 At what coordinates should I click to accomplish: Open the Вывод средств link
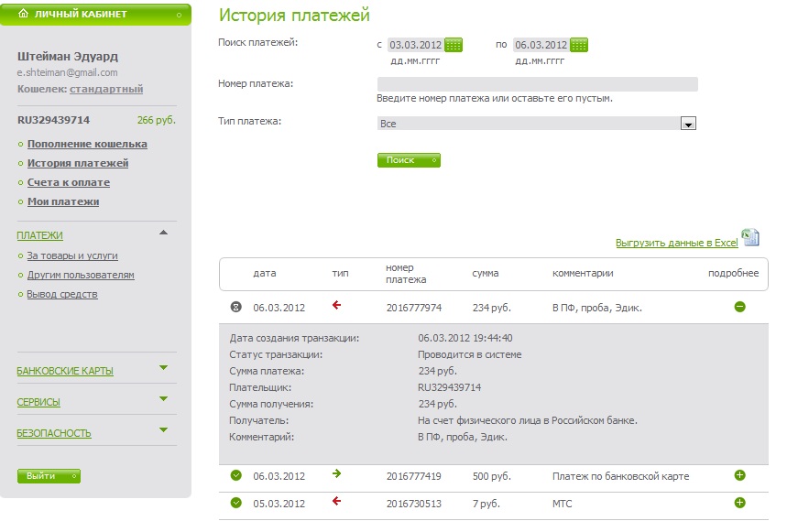[62, 294]
